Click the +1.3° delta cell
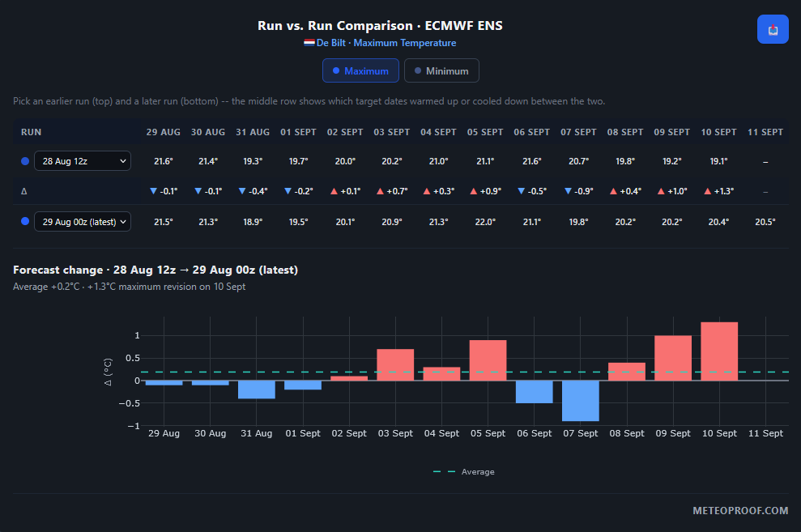Image resolution: width=801 pixels, height=532 pixels. [718, 191]
